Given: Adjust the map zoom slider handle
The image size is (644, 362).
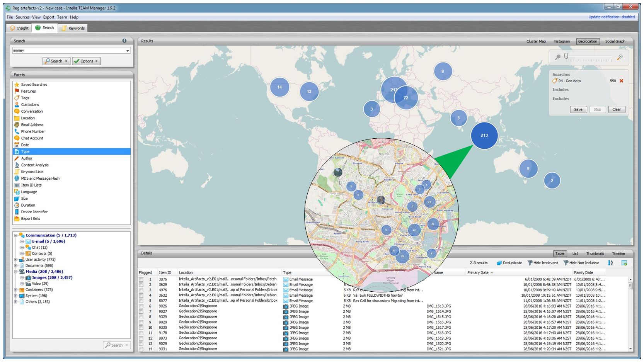Looking at the screenshot, I should (566, 56).
